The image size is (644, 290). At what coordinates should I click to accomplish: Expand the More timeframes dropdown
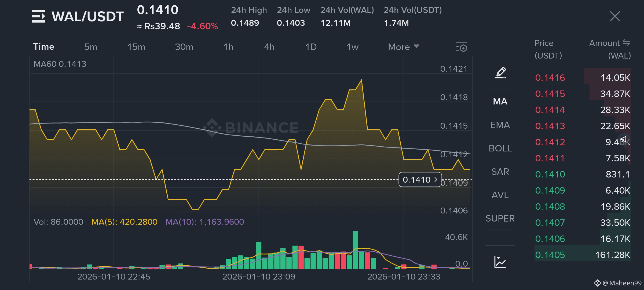(x=403, y=47)
